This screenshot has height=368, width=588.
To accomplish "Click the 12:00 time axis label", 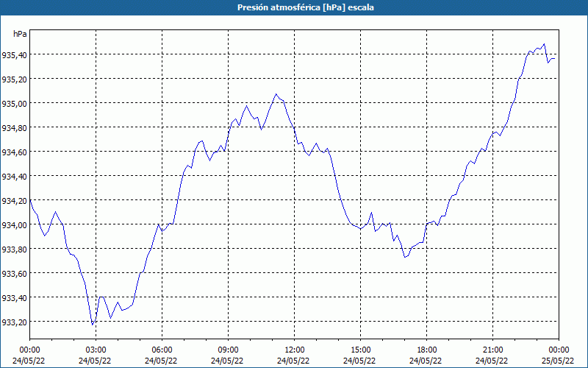I will (x=295, y=350).
